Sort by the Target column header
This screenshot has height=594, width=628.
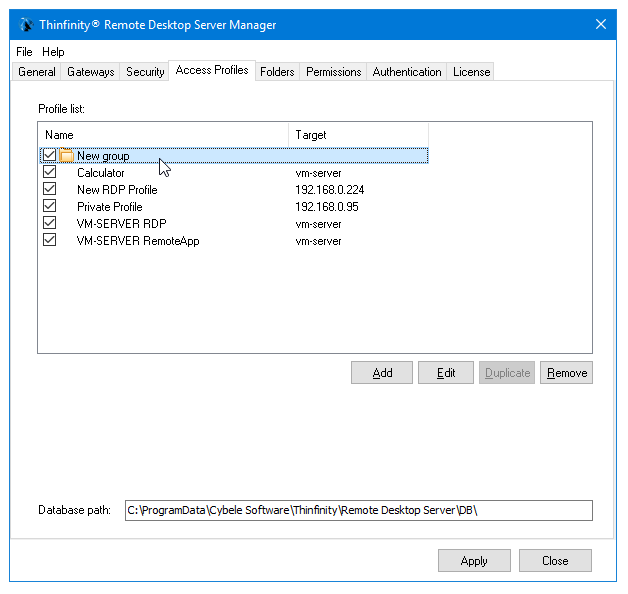358,135
